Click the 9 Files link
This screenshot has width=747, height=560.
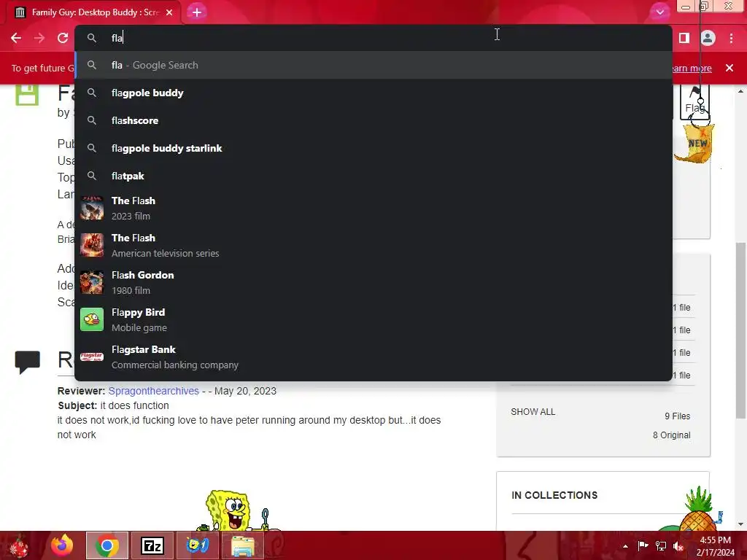coord(678,416)
